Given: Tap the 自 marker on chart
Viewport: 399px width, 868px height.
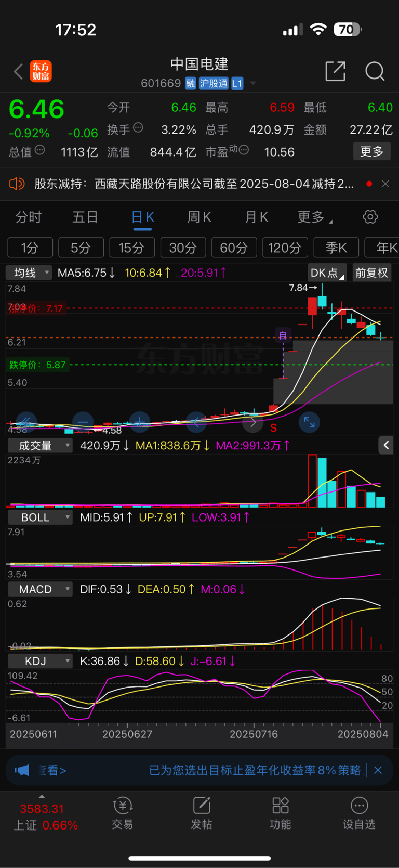Looking at the screenshot, I should pyautogui.click(x=283, y=335).
